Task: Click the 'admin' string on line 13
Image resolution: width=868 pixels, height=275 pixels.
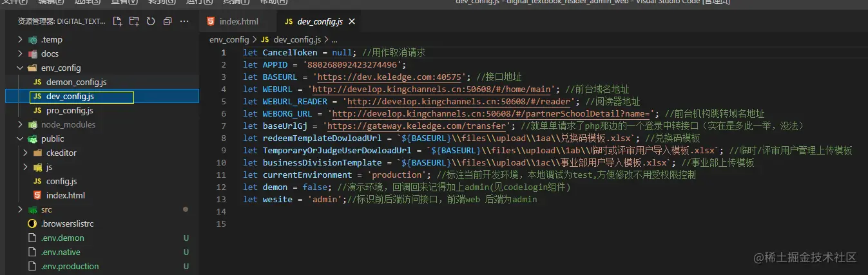Action: (327, 199)
